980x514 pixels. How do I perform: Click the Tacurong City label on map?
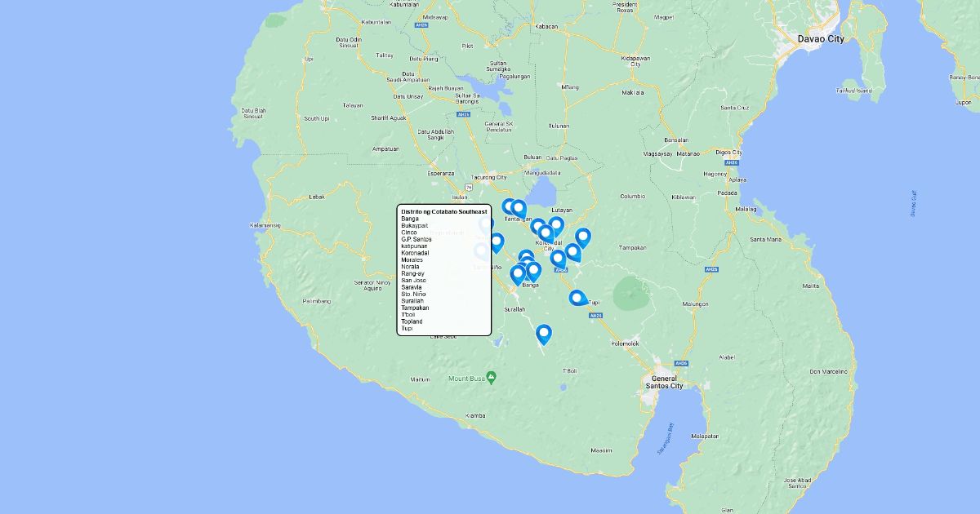click(x=489, y=177)
